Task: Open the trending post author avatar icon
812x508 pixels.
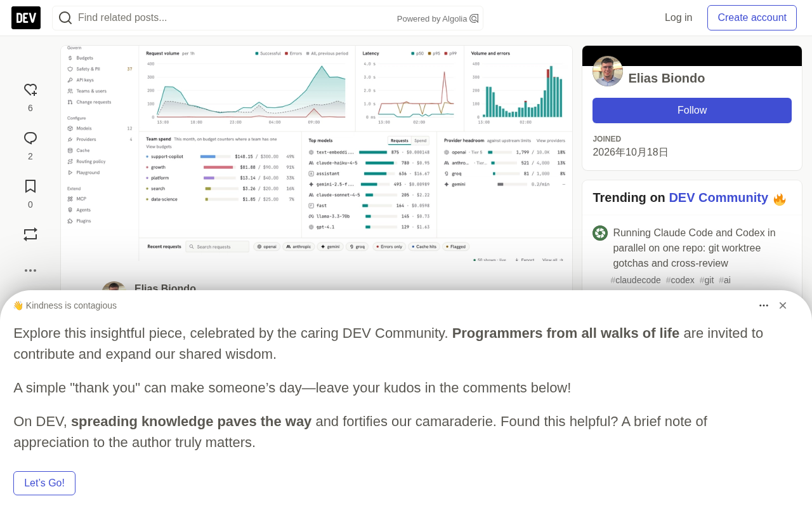Action: tap(600, 233)
